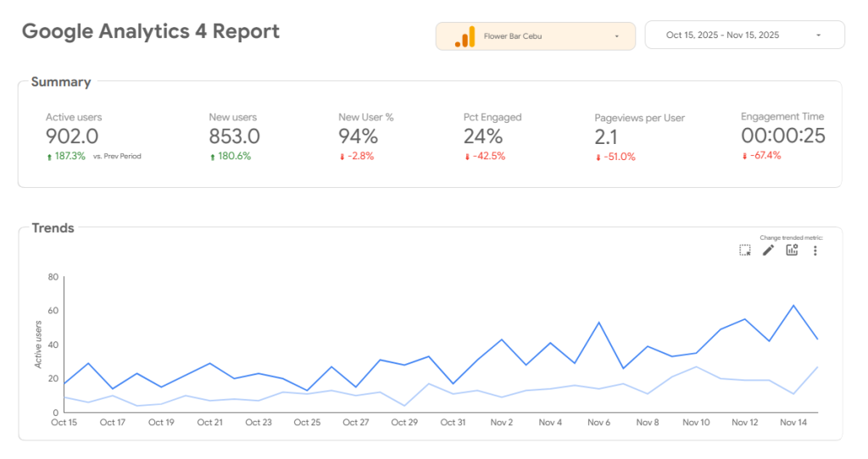Click the New User % 94% scorecard
Screen dimensions: 868x459
coord(358,136)
